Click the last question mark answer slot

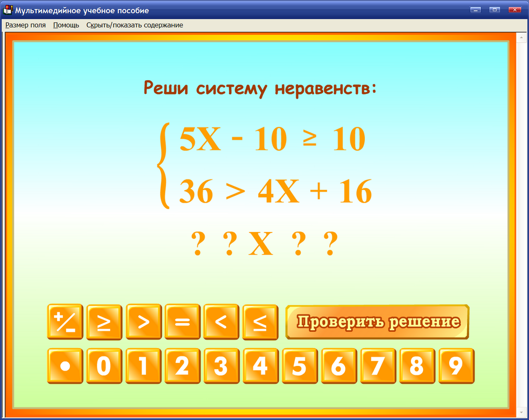click(x=330, y=243)
